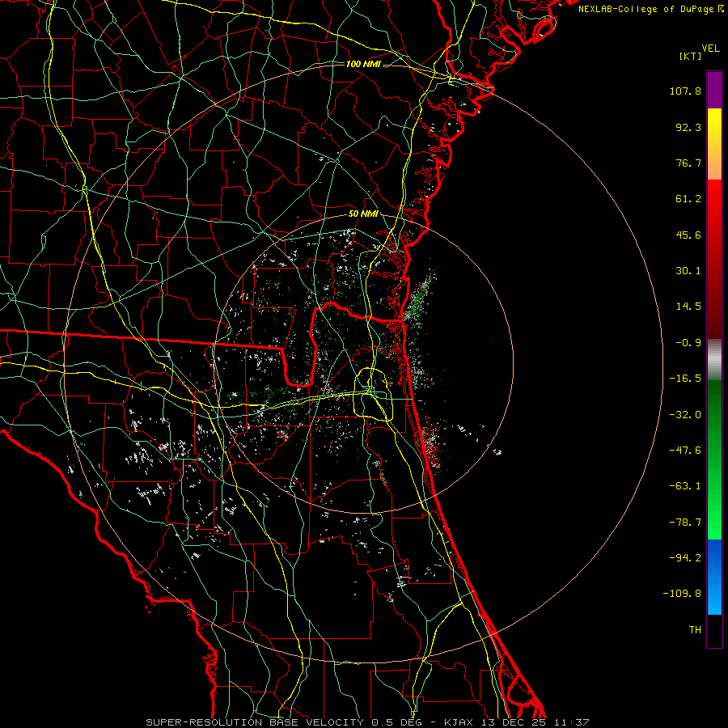
Task: Click the 14.5 legend value
Action: [x=688, y=307]
